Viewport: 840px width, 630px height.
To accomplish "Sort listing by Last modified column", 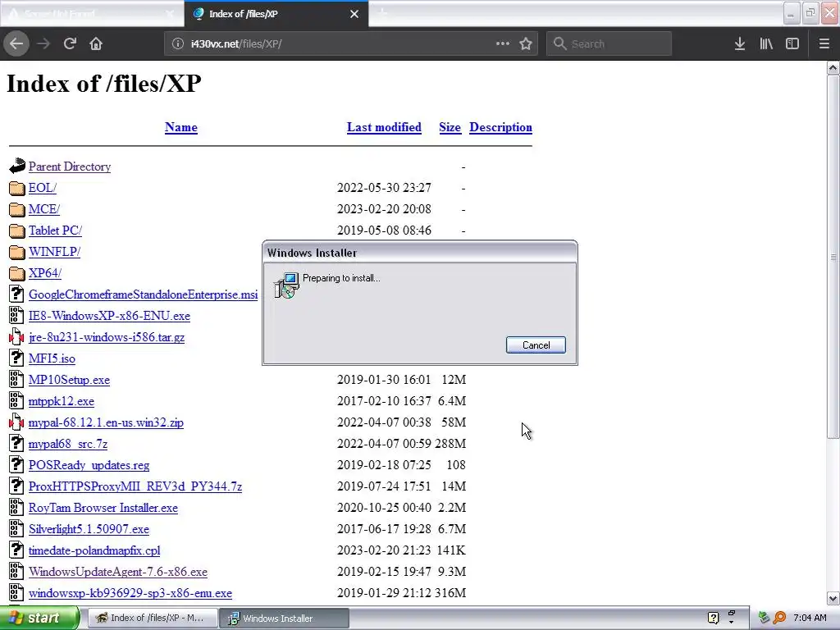I will [384, 127].
